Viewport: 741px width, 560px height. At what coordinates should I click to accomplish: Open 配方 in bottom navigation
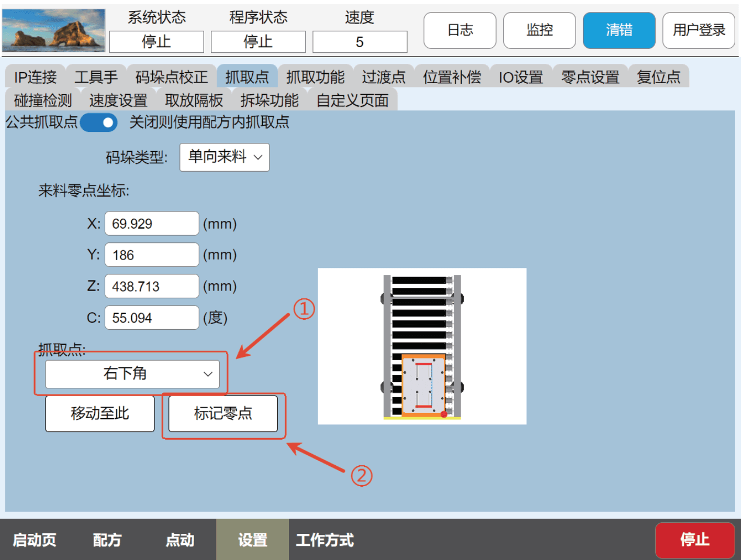(x=107, y=540)
